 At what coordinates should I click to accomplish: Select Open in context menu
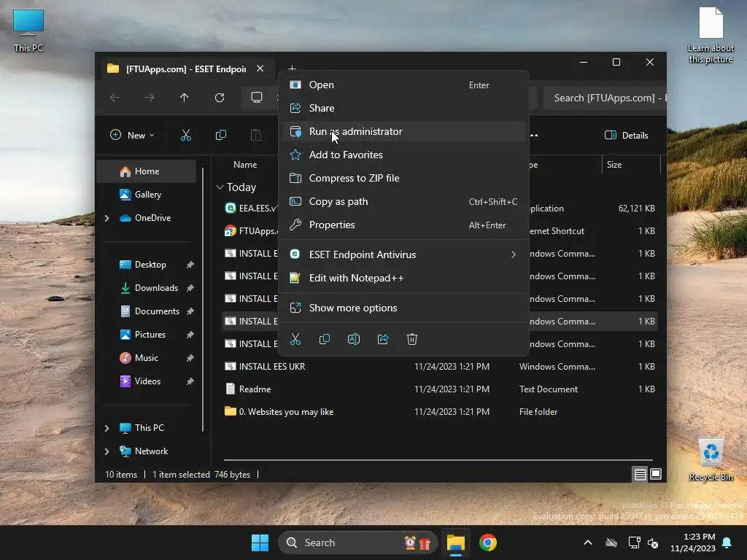(x=403, y=85)
